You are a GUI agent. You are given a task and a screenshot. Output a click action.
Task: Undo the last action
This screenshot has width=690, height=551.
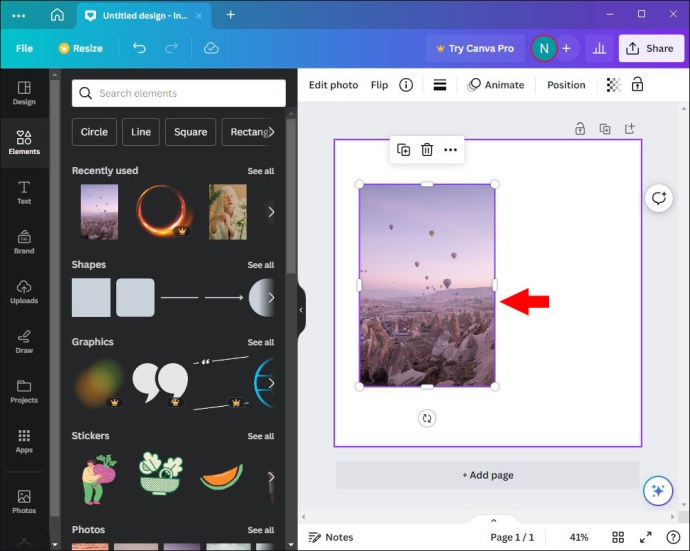tap(139, 48)
